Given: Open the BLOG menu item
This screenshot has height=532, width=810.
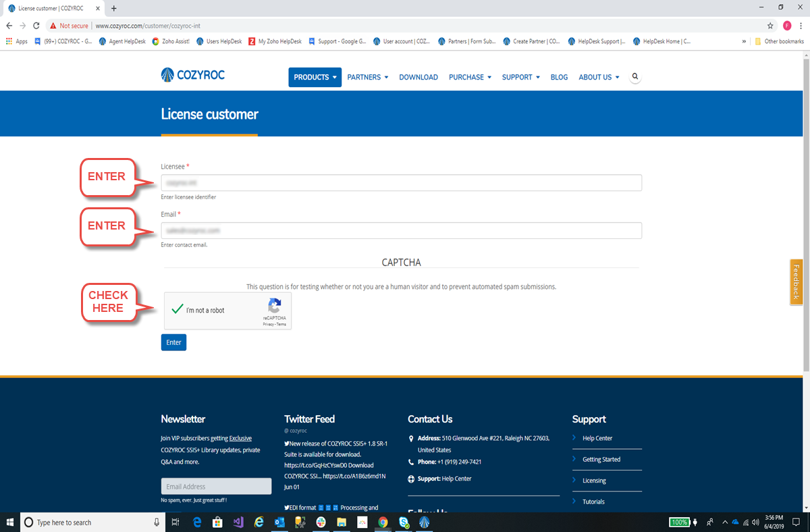Looking at the screenshot, I should 559,77.
